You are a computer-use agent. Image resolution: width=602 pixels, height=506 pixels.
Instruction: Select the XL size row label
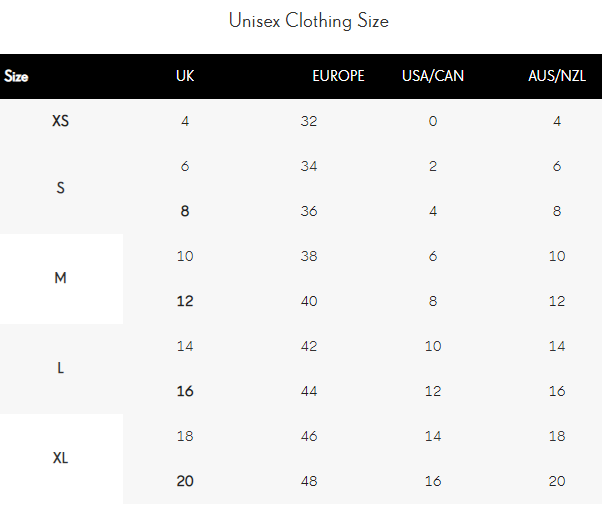pos(61,458)
